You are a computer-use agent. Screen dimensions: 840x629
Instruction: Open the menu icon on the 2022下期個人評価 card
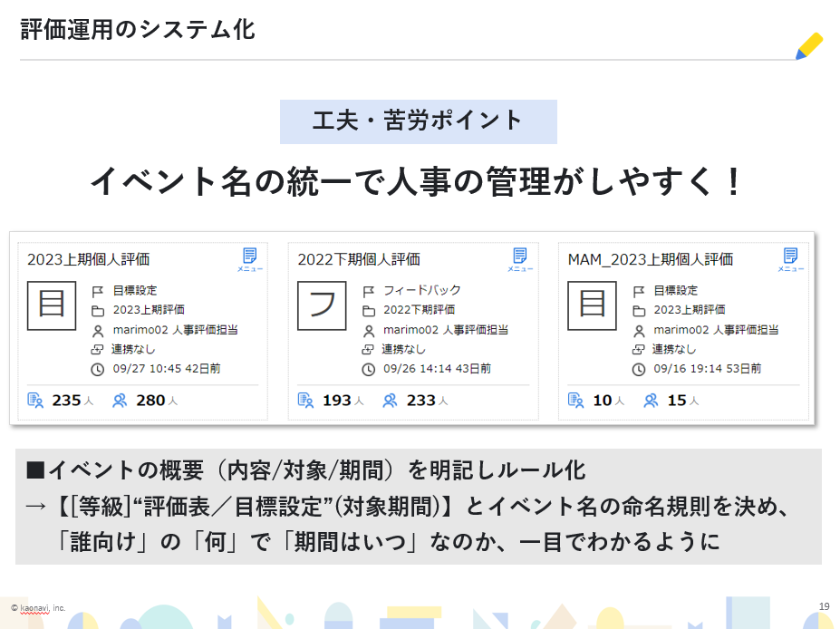[x=520, y=258]
